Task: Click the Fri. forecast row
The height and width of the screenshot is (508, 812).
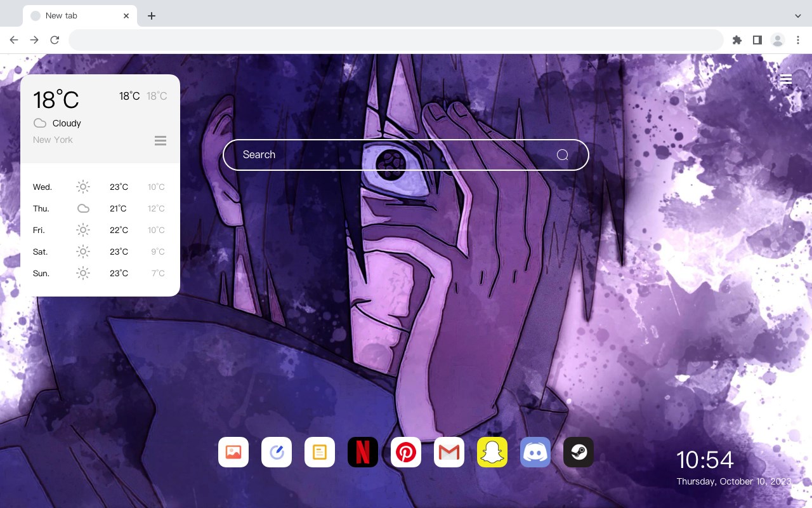Action: tap(100, 230)
